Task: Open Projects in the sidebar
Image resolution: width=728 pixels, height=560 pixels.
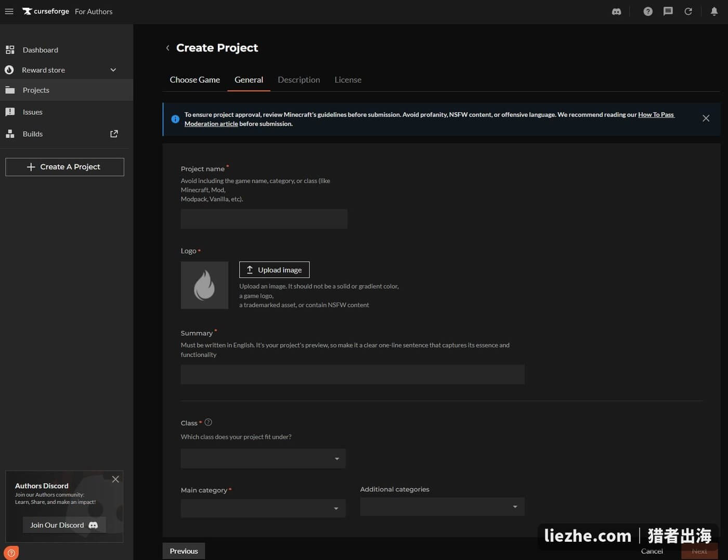Action: 67,90
